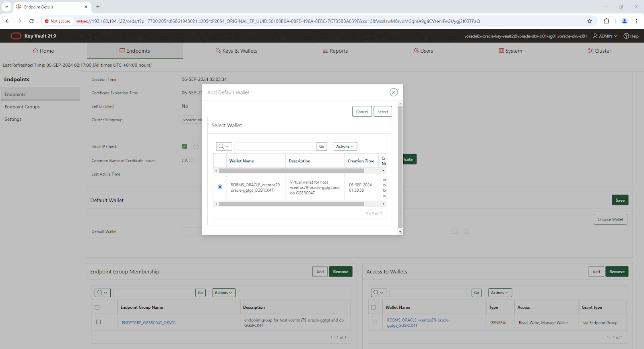Click Cancel in Add Default Wallet dialog
The image size is (644, 349).
[x=362, y=112]
